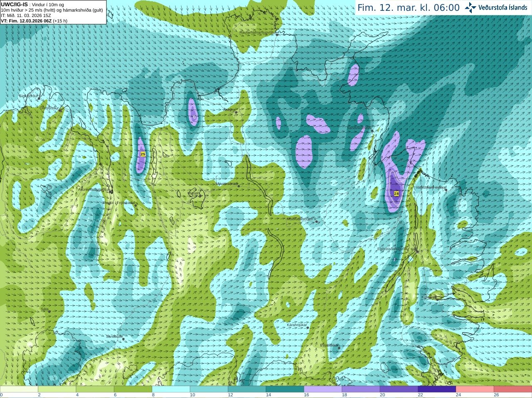Pick the 6–8 m/s olive green swatch
This screenshot has width=532, height=398.
pos(133,389)
